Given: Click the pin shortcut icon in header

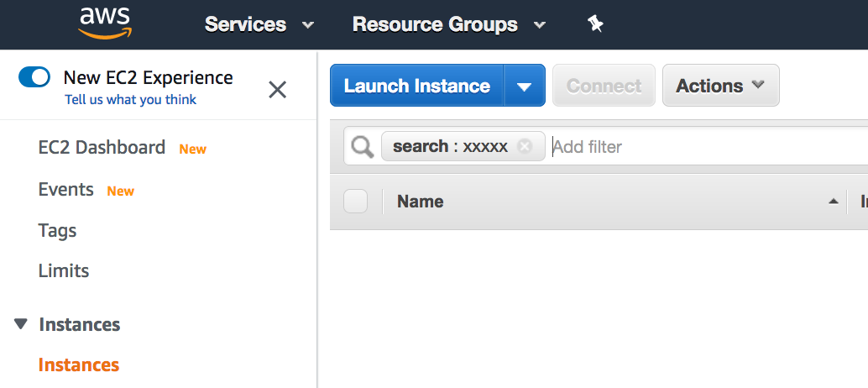Looking at the screenshot, I should point(595,24).
